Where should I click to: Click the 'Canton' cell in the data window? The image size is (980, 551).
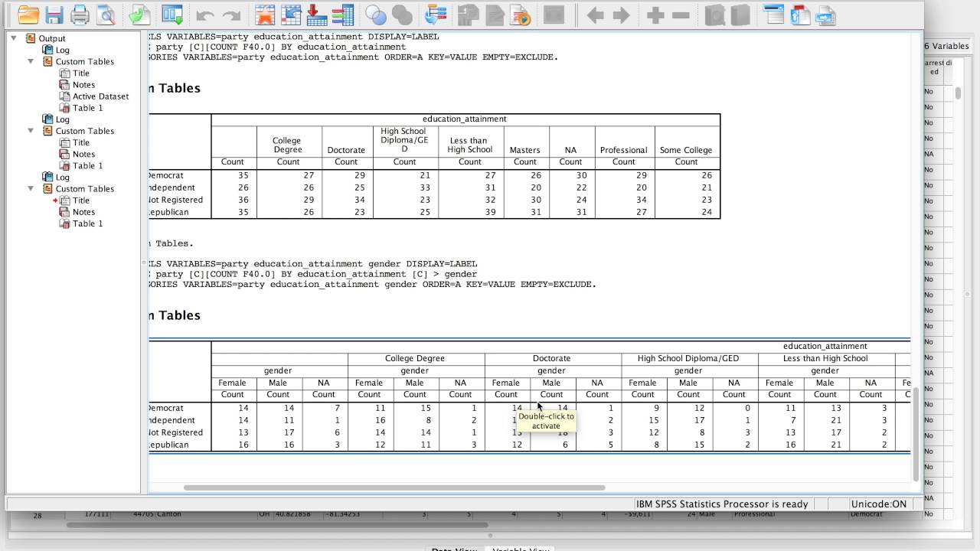pyautogui.click(x=168, y=514)
